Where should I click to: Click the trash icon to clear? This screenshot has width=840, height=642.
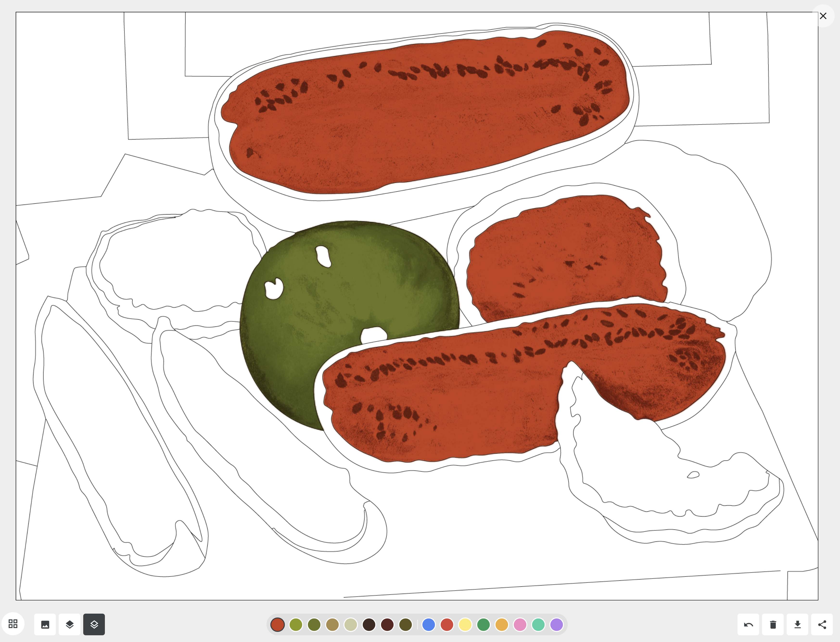773,624
